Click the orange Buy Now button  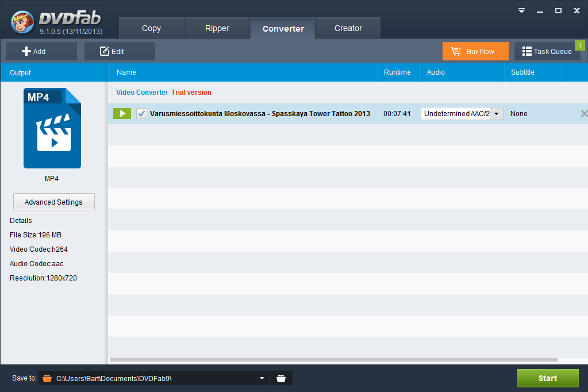(x=475, y=51)
